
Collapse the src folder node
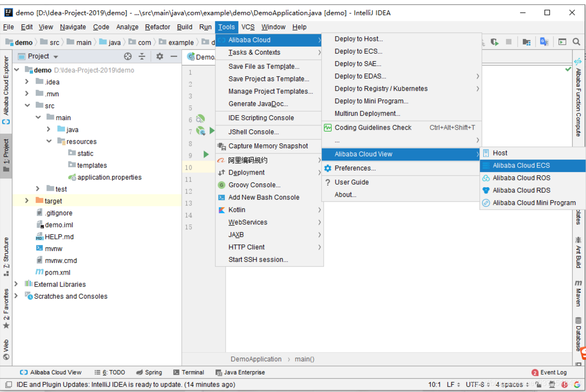tap(27, 106)
